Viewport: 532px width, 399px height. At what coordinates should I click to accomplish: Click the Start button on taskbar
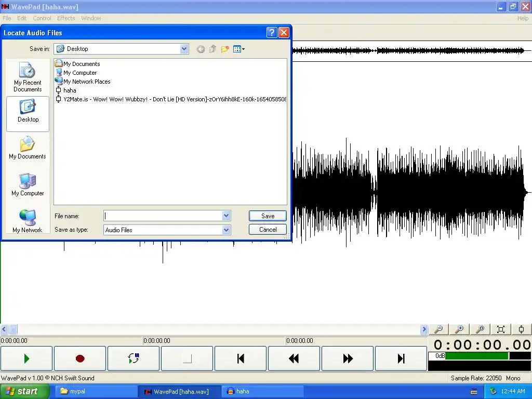pos(25,391)
